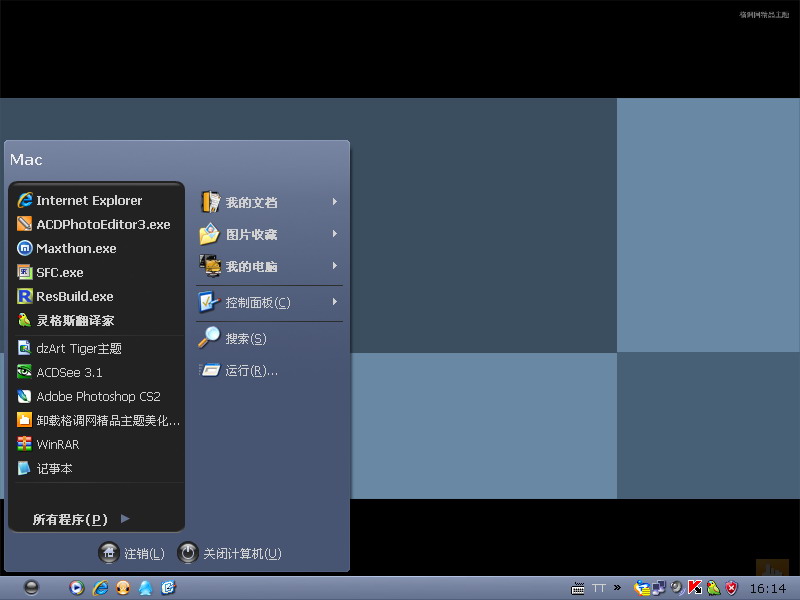Click the TT language bar indicator
Screen dimensions: 800x600
point(599,588)
